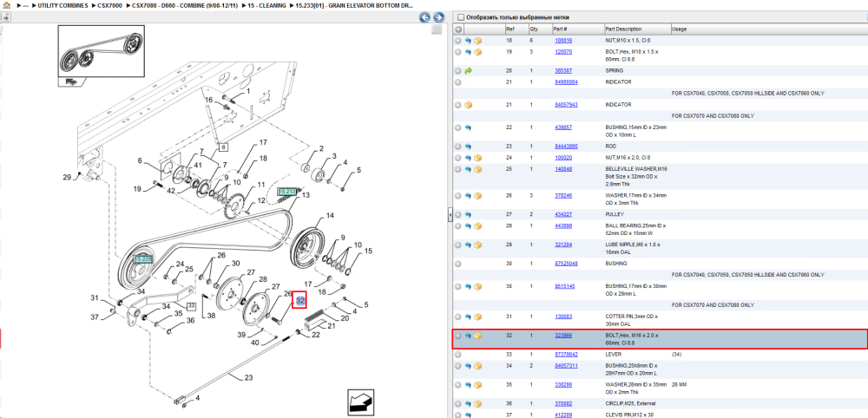Click the blue arrow icon for part 120070
The height and width of the screenshot is (418, 868).
point(469,52)
